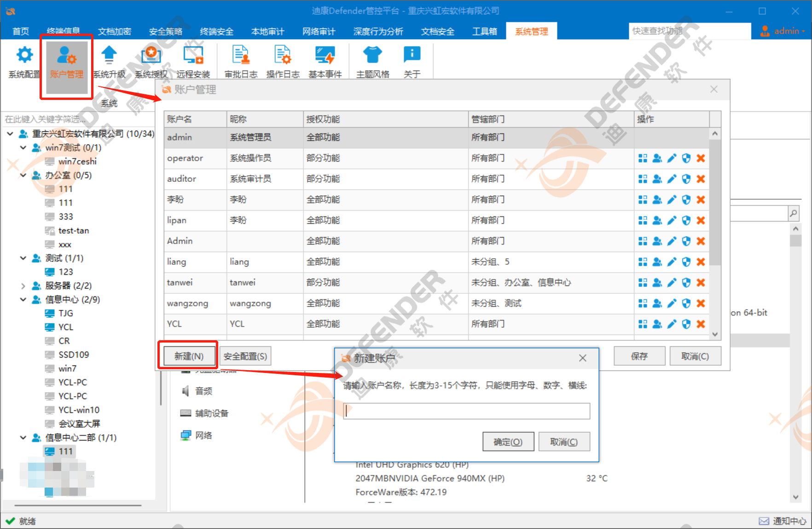Close the 账户管理 dialog
The height and width of the screenshot is (529, 812).
point(714,89)
